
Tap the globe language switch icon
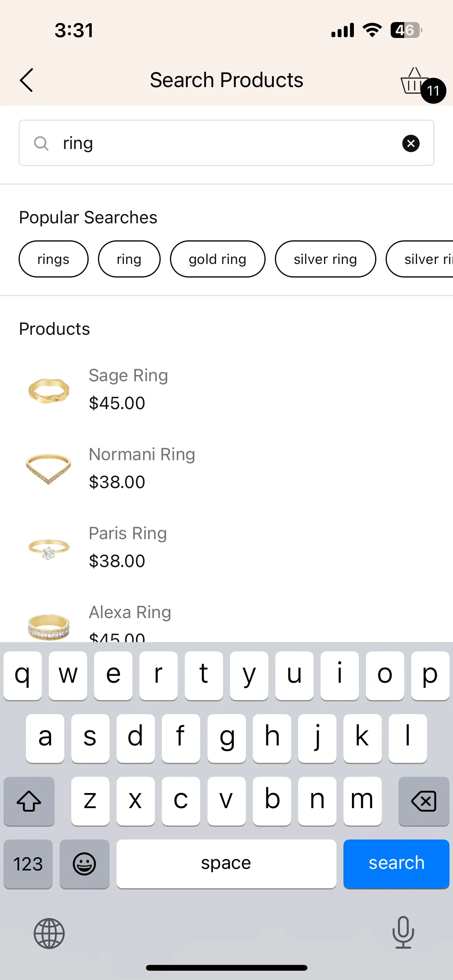pyautogui.click(x=49, y=934)
